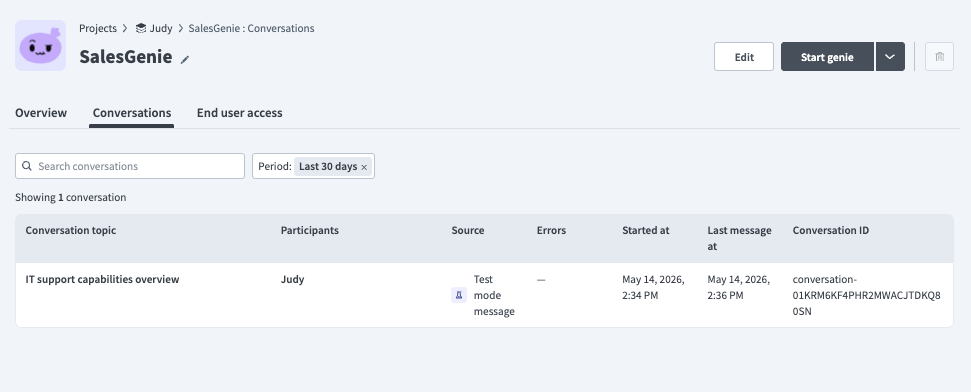Click the SalesGenie : Conversations breadcrumb

pos(251,28)
